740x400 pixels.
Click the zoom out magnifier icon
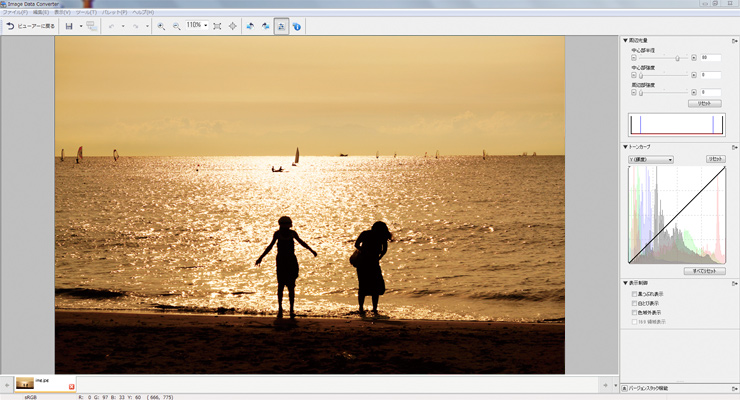coord(176,25)
